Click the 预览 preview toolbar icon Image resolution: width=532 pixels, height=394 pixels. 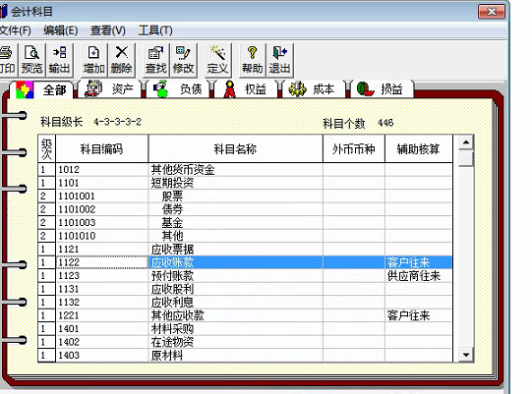coord(31,60)
